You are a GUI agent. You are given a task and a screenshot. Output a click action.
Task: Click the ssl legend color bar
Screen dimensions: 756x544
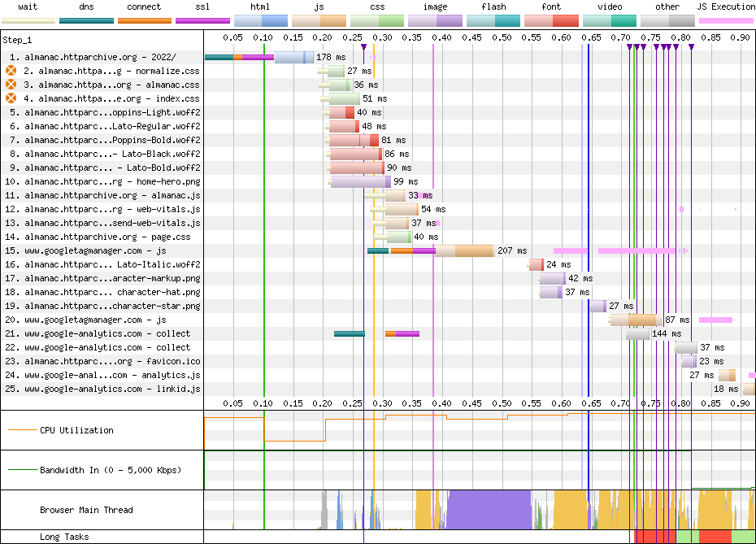202,20
